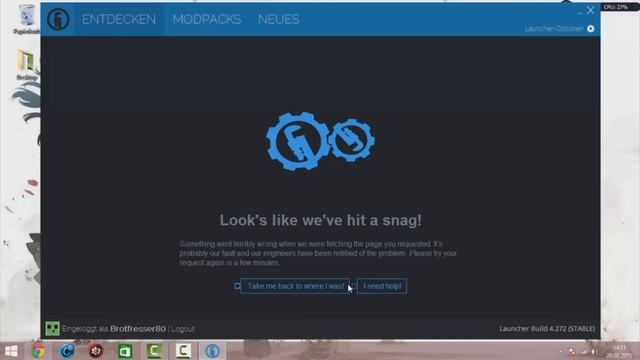The image size is (640, 360).
Task: Click 'Take me back to where I was!'
Action: tap(295, 286)
